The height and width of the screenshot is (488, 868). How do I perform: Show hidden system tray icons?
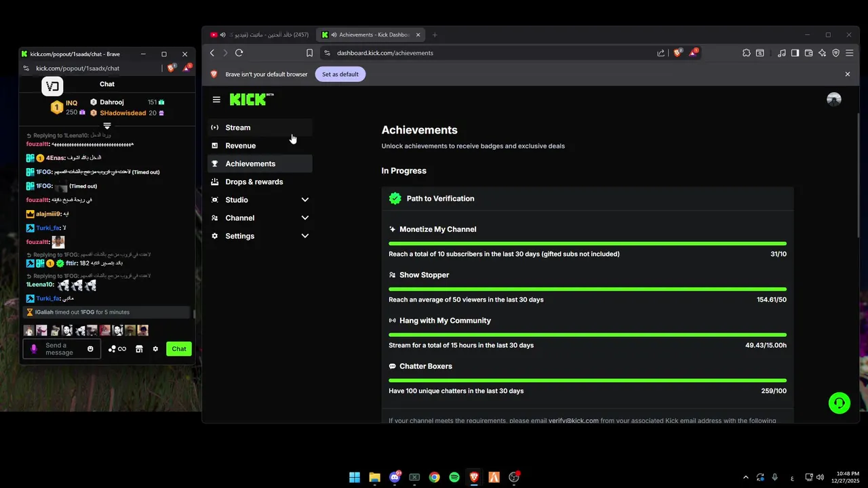coord(746,477)
